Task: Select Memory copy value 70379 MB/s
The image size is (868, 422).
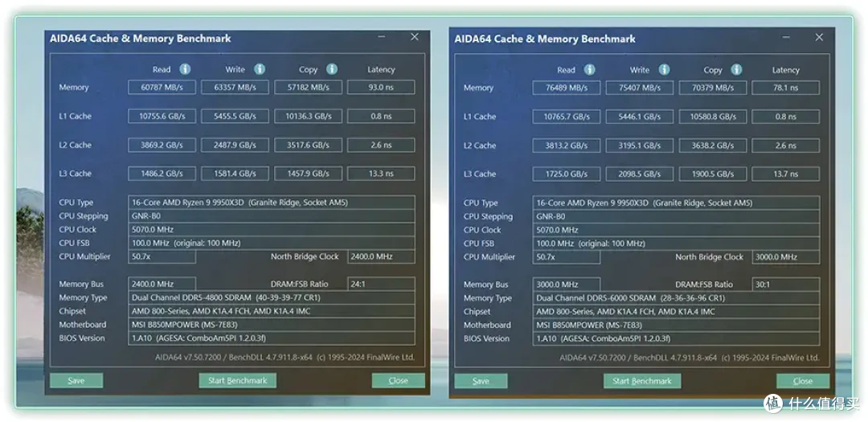Action: click(713, 88)
